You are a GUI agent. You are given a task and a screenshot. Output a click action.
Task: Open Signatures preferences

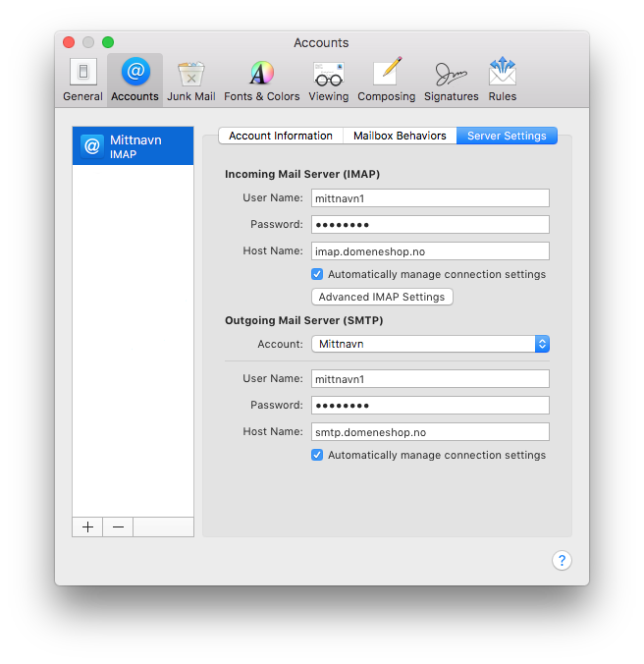[x=451, y=80]
